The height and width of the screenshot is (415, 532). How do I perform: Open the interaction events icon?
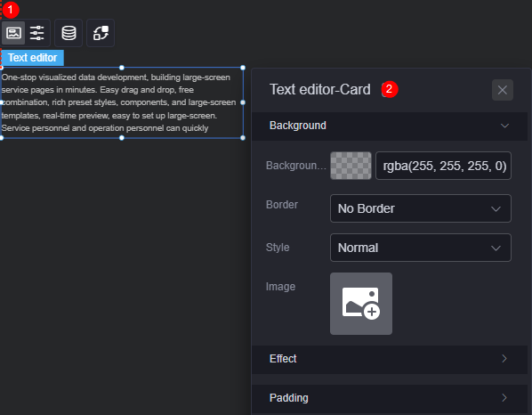(101, 33)
